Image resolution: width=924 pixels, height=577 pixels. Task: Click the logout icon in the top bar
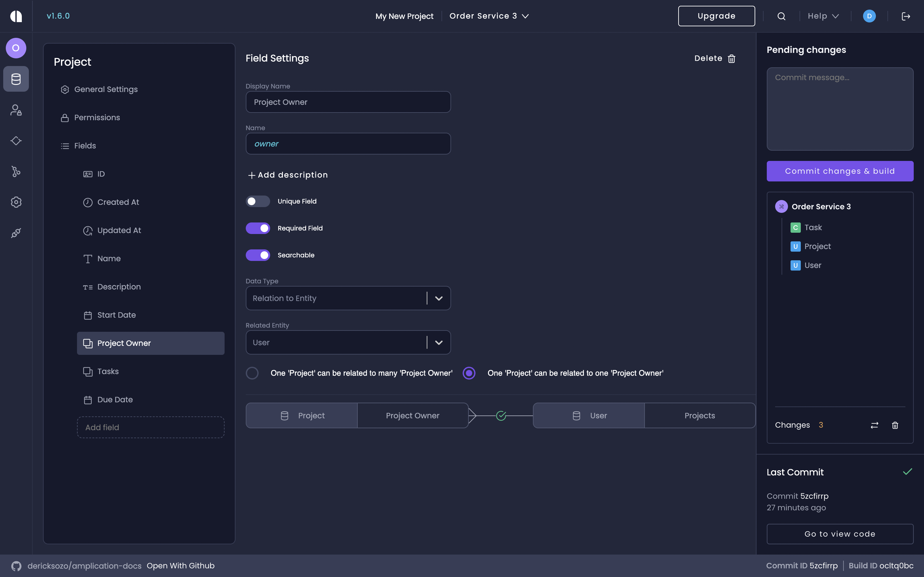pos(906,16)
